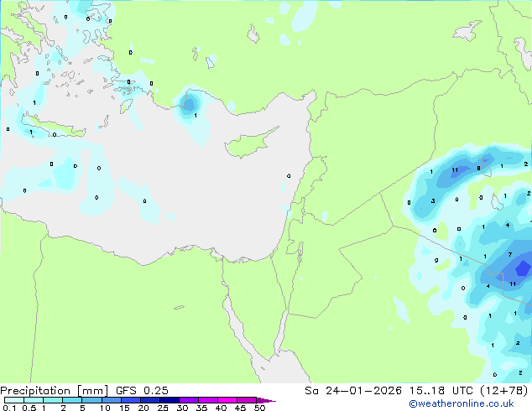532x411 pixels.
Task: Click the 0.5–1 mm legend color box
Action: (x=34, y=400)
